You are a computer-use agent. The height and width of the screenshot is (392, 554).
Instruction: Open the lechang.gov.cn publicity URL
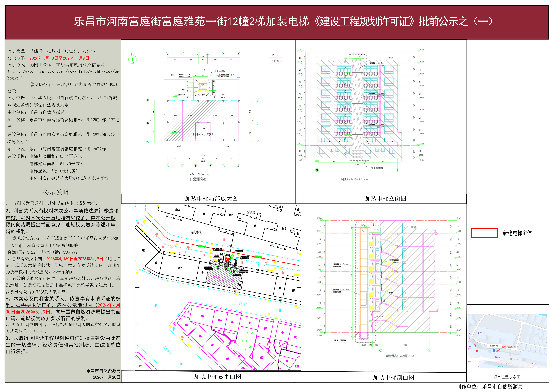63,75
